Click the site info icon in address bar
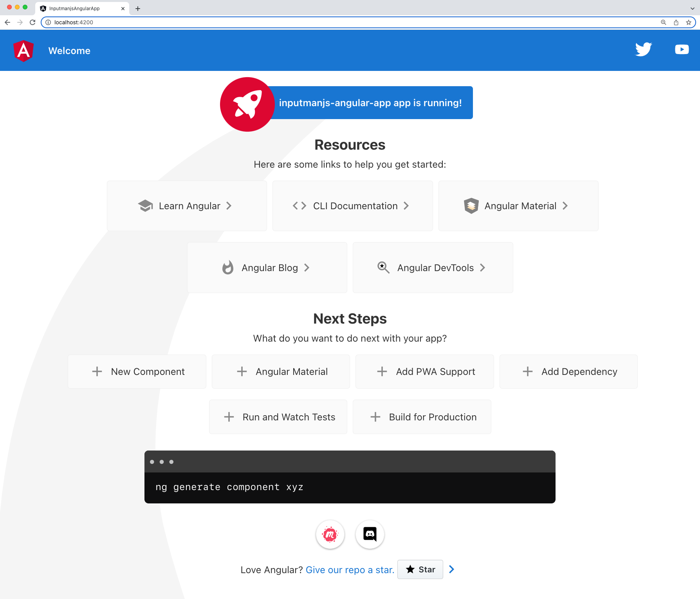Viewport: 700px width, 599px height. coord(48,22)
